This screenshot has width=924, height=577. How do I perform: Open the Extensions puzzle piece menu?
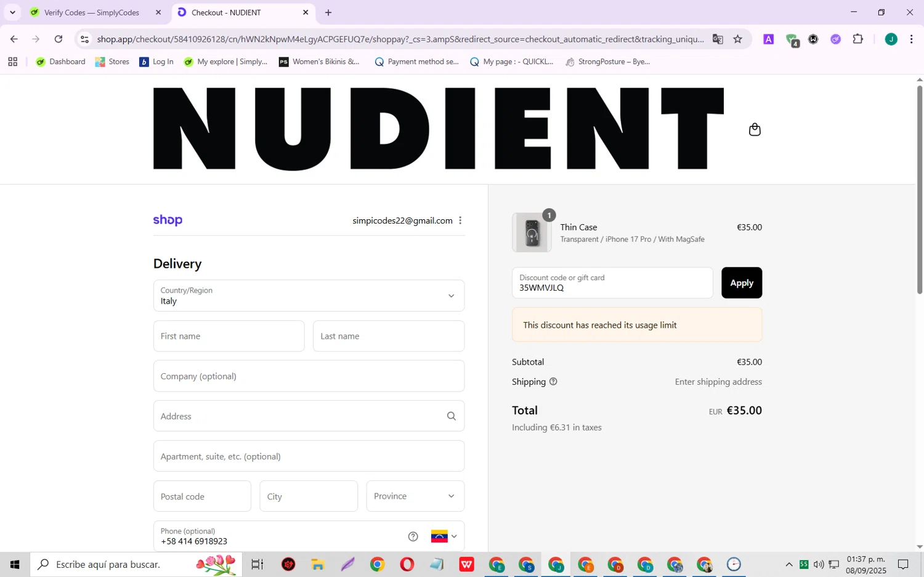(x=858, y=39)
